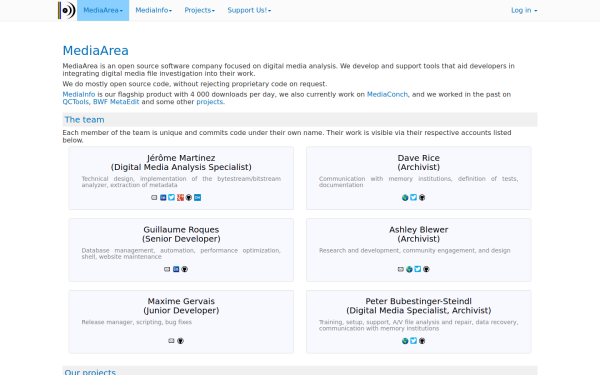Image resolution: width=600 pixels, height=375 pixels.
Task: Click Maxime Gervais's email icon
Action: [171, 341]
